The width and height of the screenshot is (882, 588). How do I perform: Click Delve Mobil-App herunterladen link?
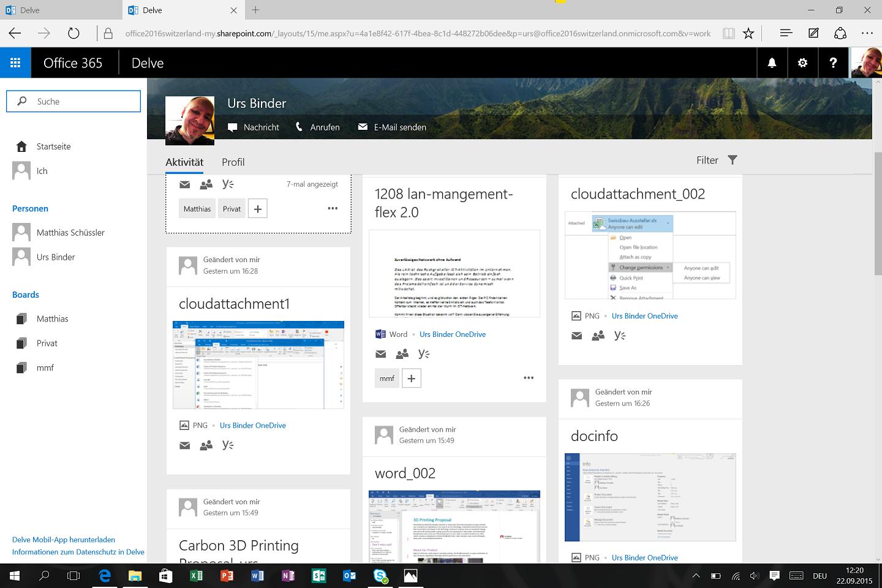[x=64, y=540]
